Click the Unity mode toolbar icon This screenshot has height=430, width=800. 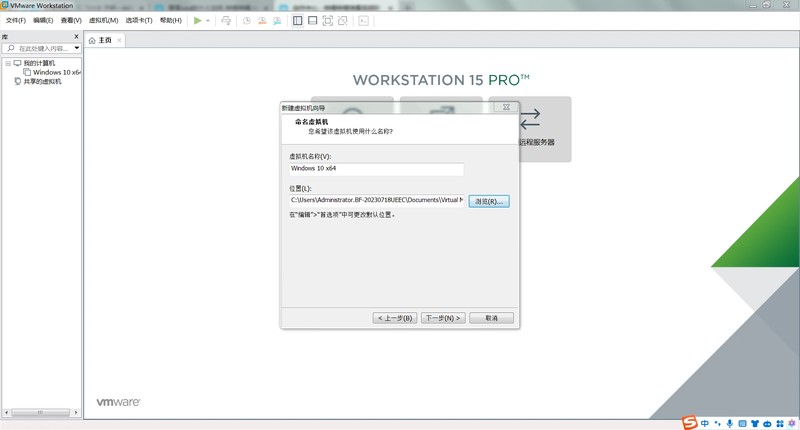(343, 20)
